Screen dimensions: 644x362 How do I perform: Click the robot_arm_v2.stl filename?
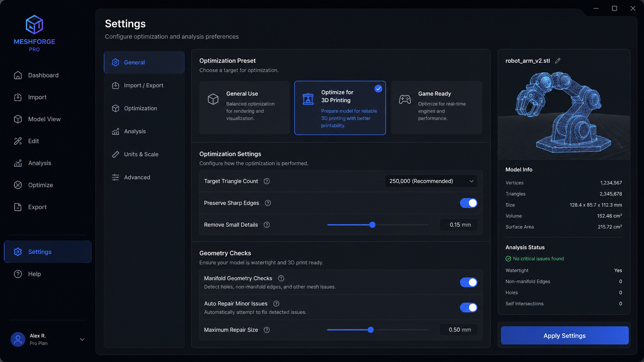528,61
